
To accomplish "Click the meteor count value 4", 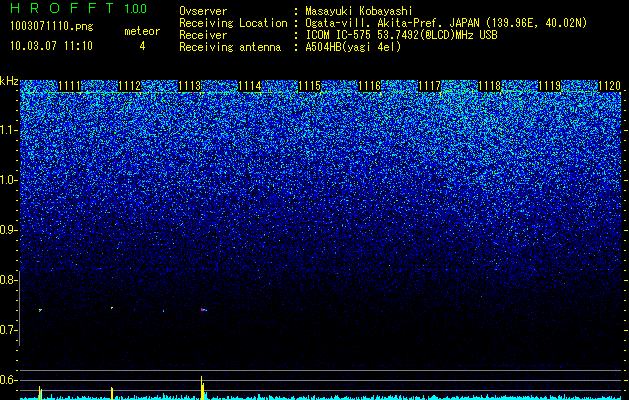I will 142,46.
